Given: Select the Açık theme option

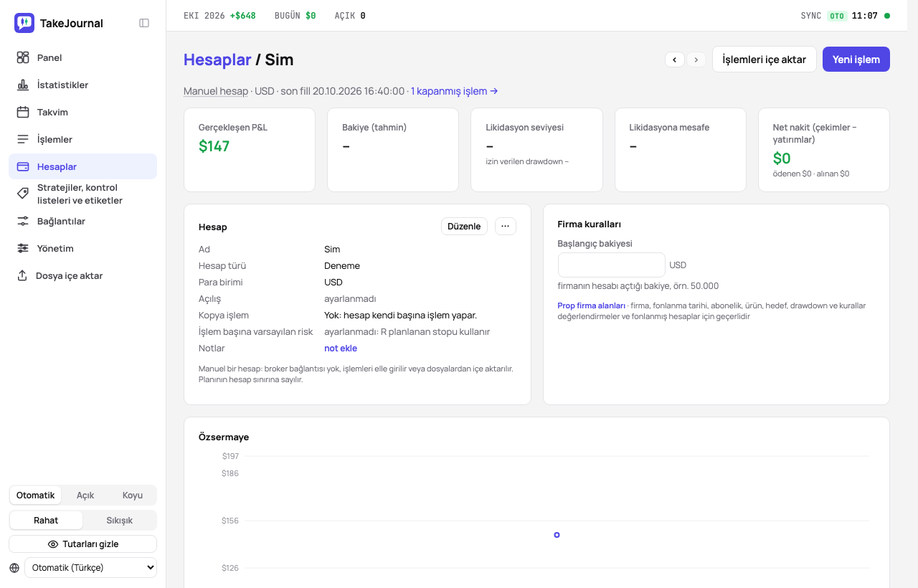Looking at the screenshot, I should pos(85,495).
